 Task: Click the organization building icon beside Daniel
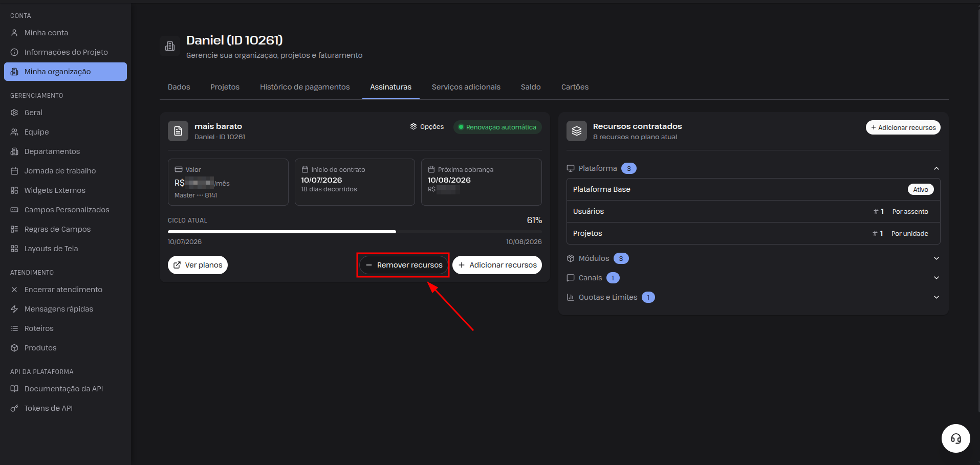point(170,47)
